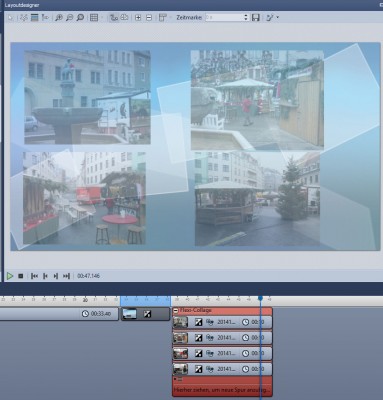Click the stop playback button

[21, 276]
